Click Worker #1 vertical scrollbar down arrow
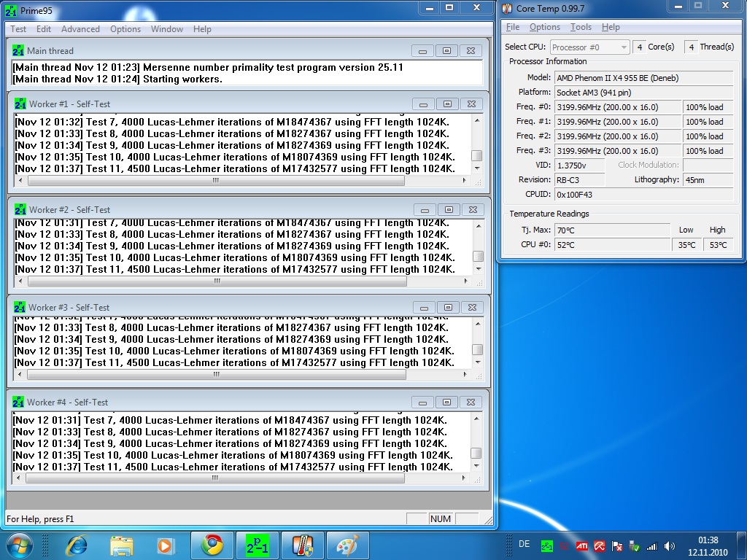Image resolution: width=747 pixels, height=560 pixels. coord(477,168)
